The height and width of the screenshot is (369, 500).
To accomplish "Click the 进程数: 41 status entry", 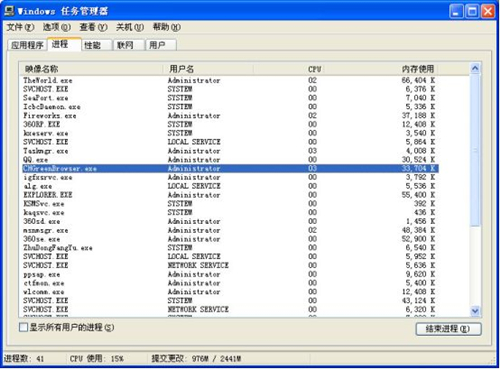I will (24, 359).
